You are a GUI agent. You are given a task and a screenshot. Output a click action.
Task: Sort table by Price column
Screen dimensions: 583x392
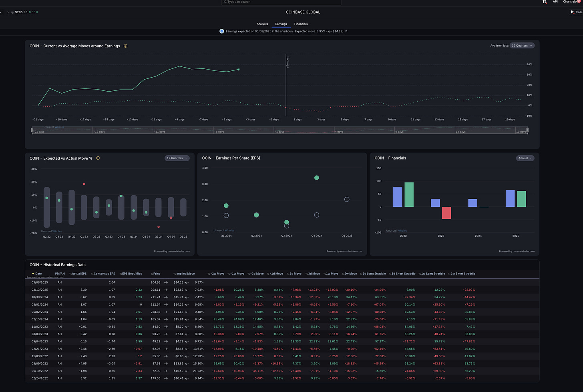[155, 274]
